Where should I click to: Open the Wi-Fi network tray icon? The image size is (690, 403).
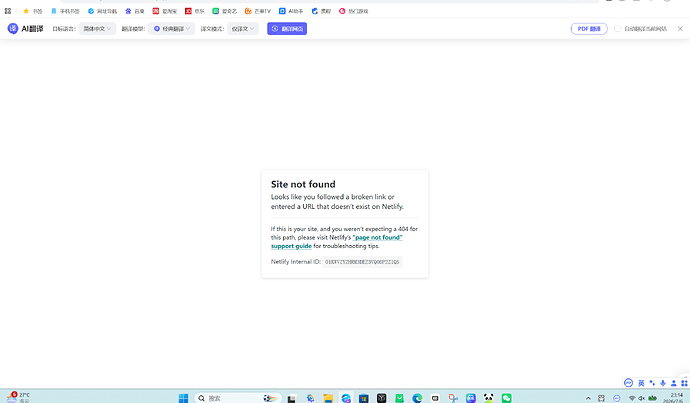(x=632, y=398)
